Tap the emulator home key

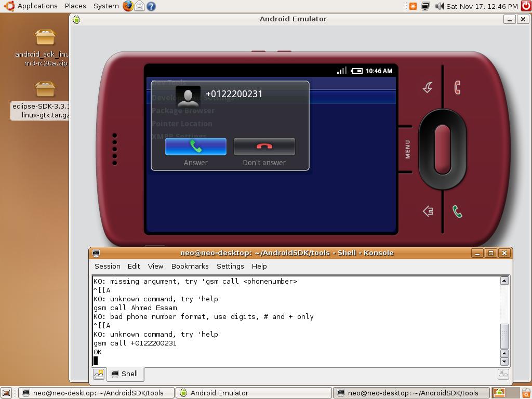[x=428, y=211]
